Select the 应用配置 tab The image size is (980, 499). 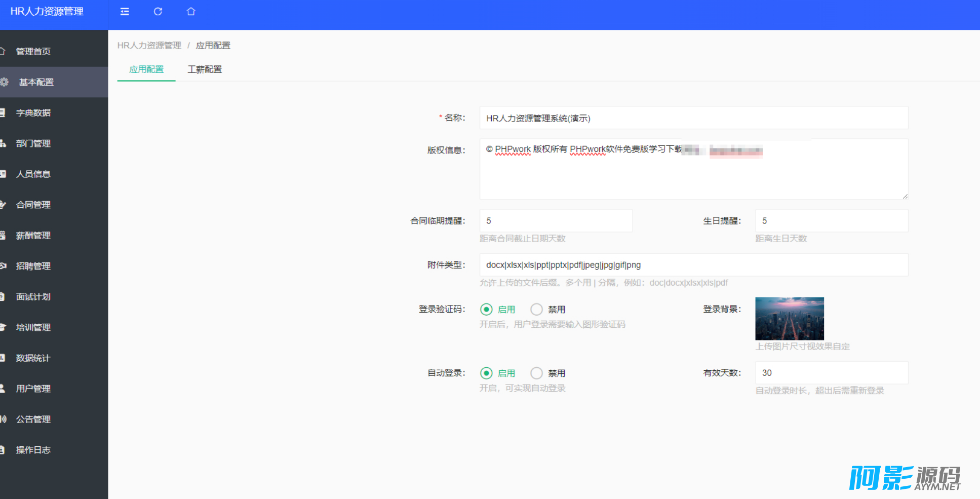146,69
